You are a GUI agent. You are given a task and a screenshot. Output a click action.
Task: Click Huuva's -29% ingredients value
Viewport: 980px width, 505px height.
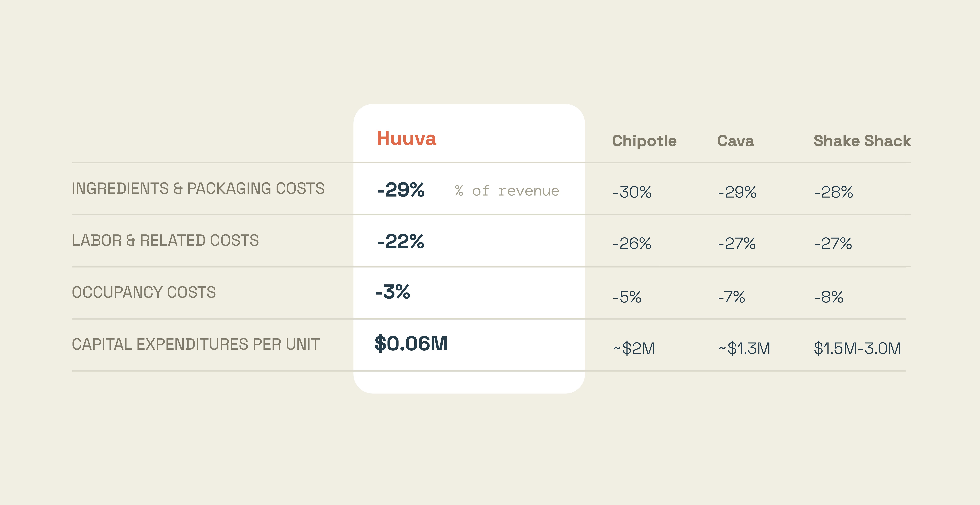401,190
